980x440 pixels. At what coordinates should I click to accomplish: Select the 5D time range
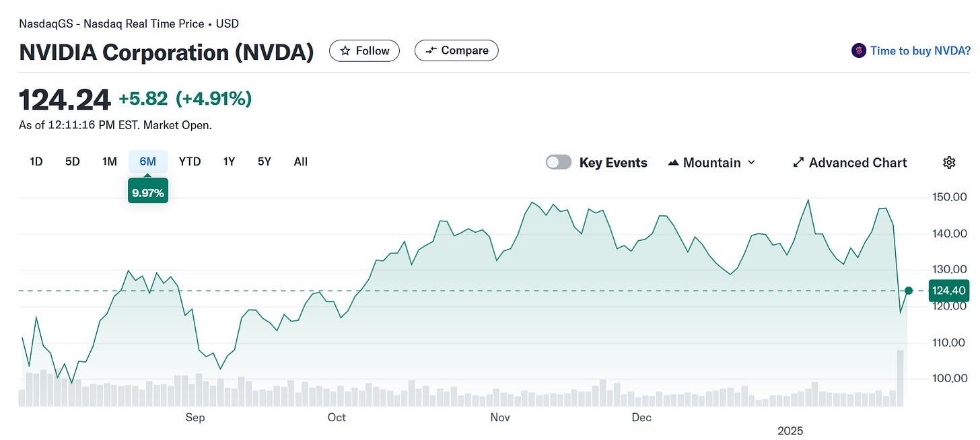coord(73,161)
